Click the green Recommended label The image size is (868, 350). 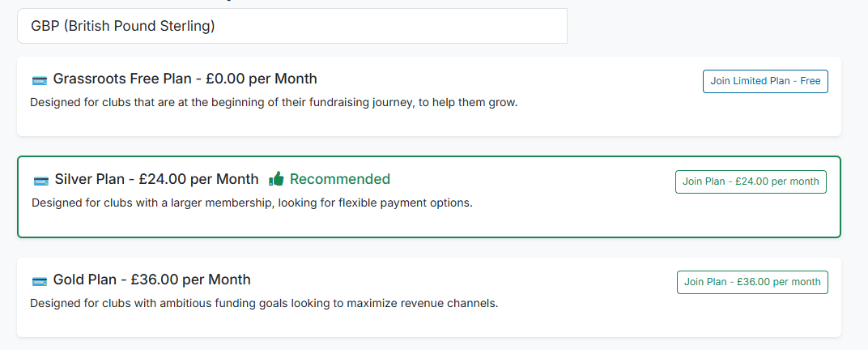click(x=340, y=179)
